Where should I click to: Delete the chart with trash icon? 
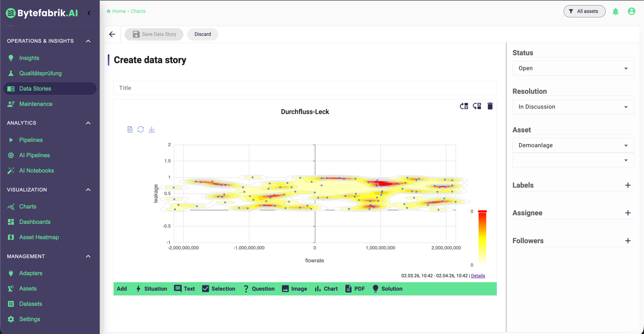[x=490, y=106]
